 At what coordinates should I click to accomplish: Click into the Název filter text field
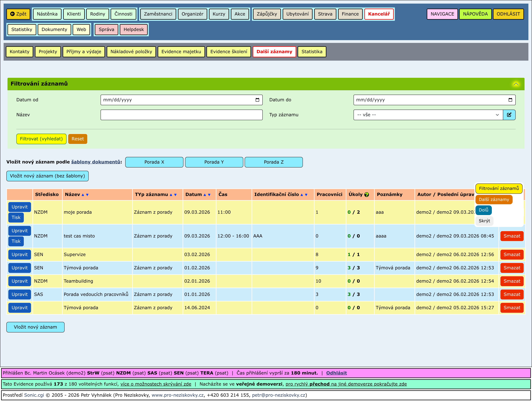181,115
